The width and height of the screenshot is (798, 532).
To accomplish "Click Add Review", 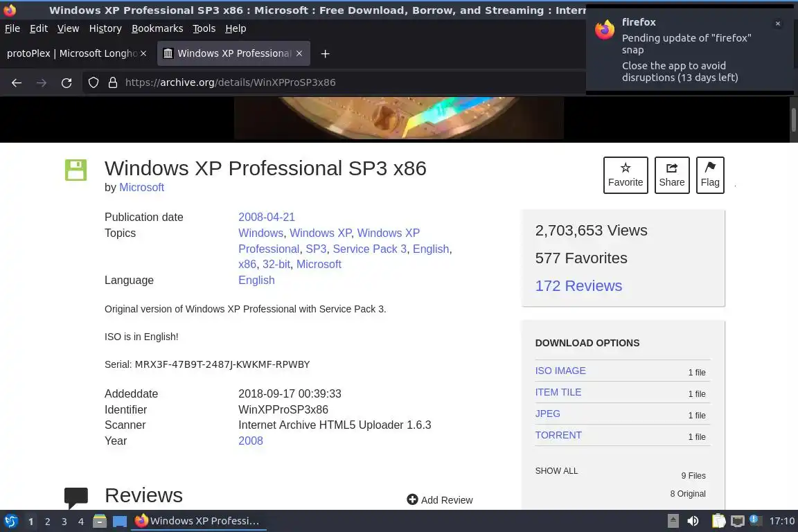I will coord(440,500).
